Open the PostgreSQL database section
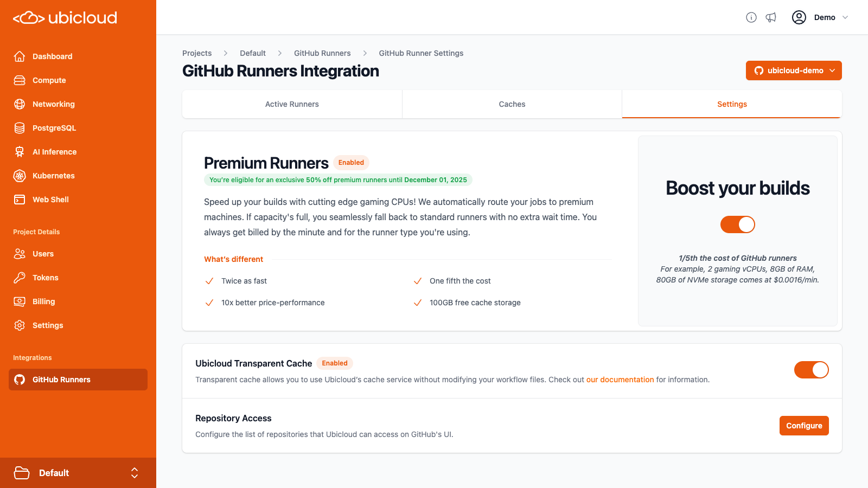Viewport: 868px width, 488px height. coord(54,128)
